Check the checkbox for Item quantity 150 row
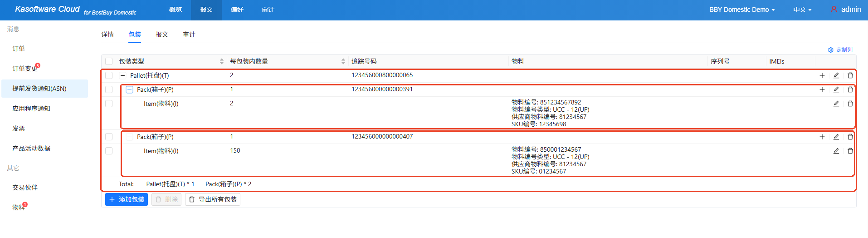868x238 pixels. (109, 151)
